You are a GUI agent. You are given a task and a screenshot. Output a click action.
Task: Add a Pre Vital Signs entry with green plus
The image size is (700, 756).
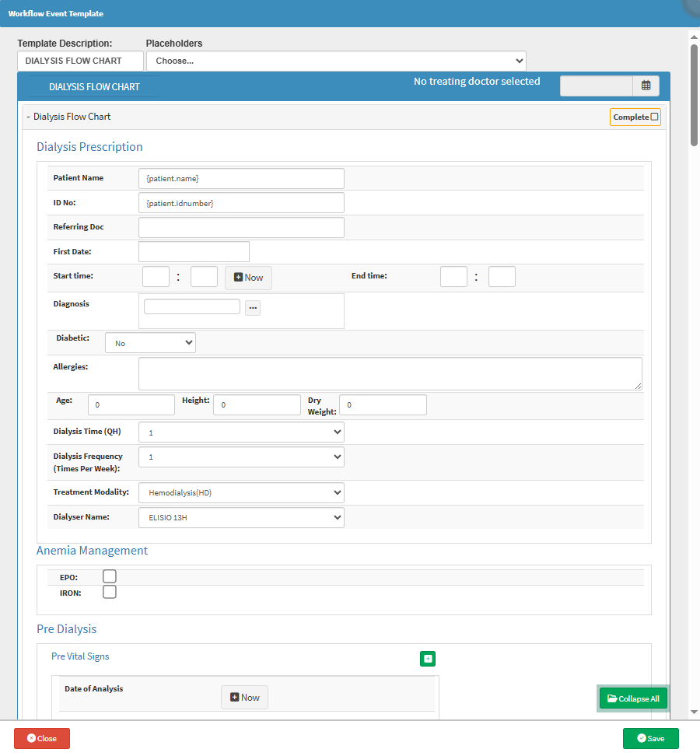pyautogui.click(x=428, y=659)
